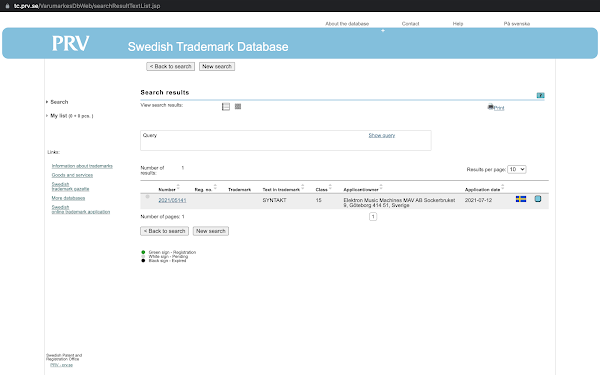Open the help icon beside Search results
The image size is (600, 375).
[540, 95]
